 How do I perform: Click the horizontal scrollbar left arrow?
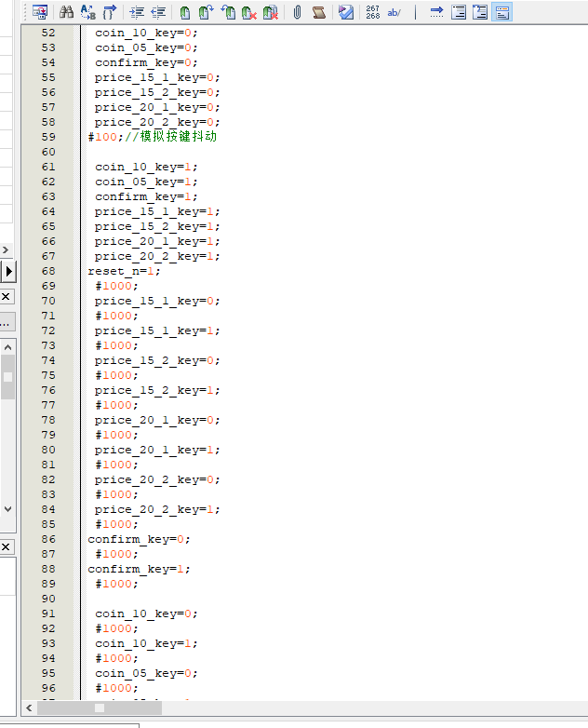coord(29,708)
